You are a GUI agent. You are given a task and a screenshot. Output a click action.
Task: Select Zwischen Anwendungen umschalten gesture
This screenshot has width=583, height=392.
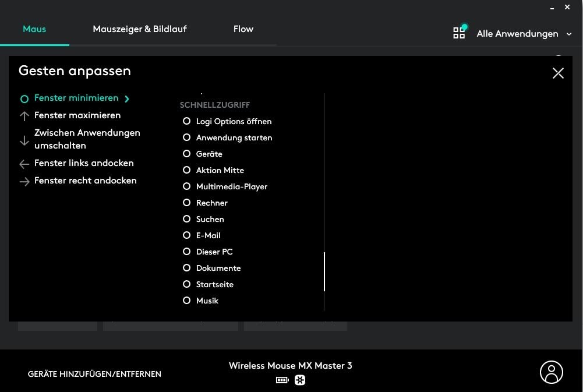87,139
